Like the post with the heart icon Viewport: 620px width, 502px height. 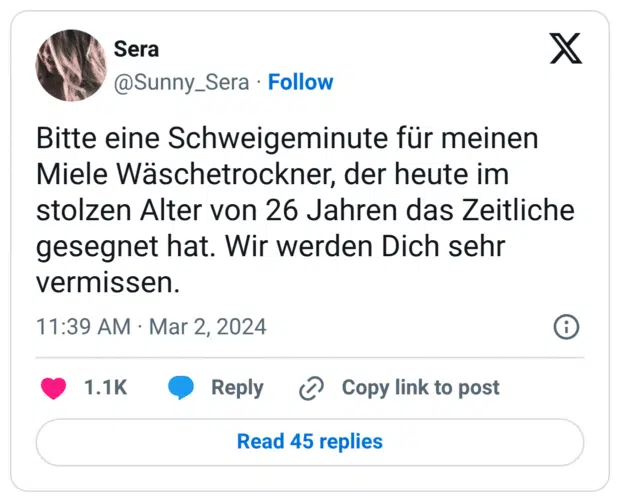(x=53, y=388)
